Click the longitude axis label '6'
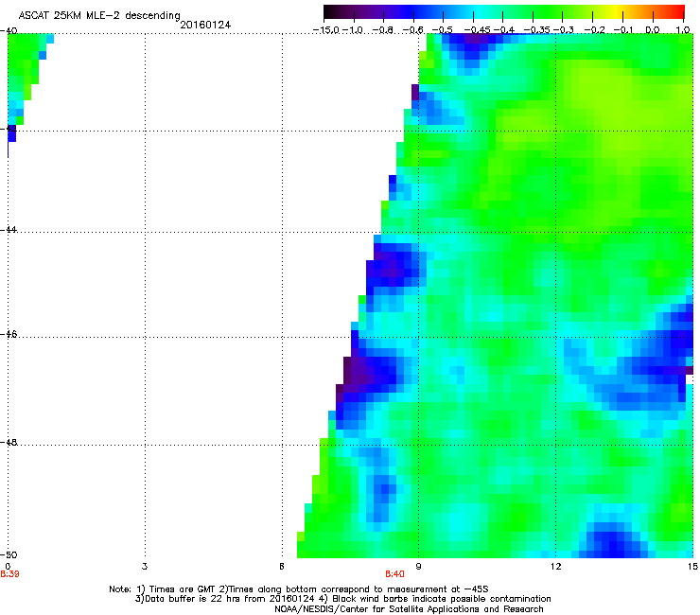700x615 pixels. pos(282,567)
